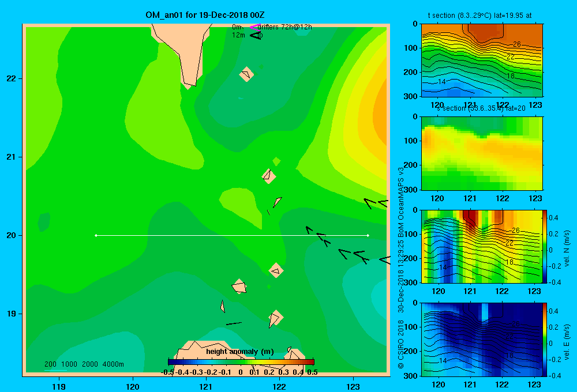The height and width of the screenshot is (392, 577).
Task: Click the black 12m arrow legend symbol
Action: (256, 35)
